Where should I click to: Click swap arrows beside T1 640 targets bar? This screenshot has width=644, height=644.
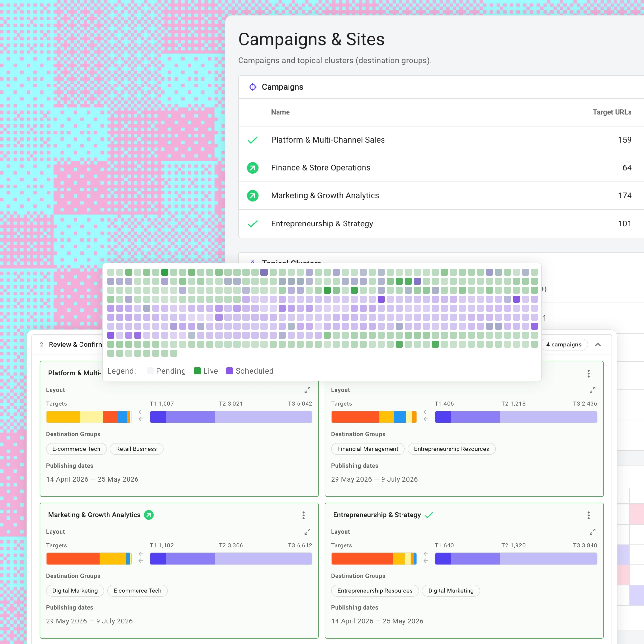coord(426,557)
